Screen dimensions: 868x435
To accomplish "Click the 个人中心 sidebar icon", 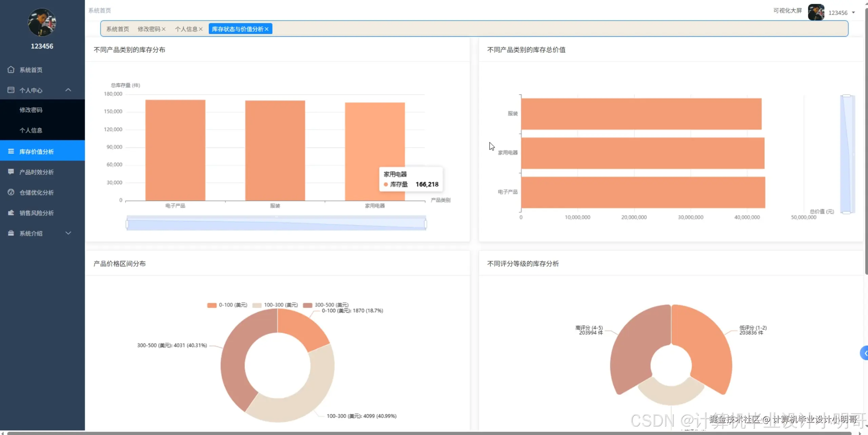I will [x=11, y=90].
